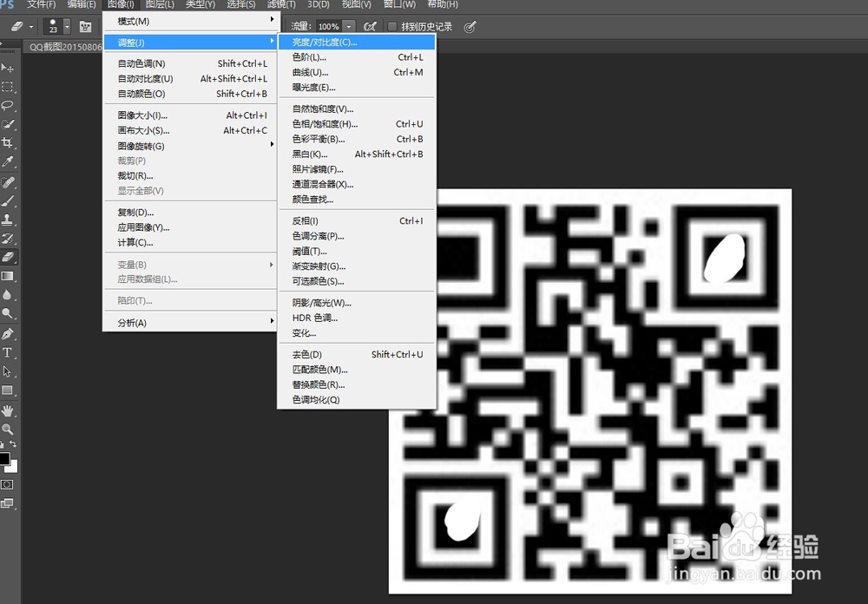This screenshot has width=868, height=604.
Task: Choose 曲线(U)... from adjustments
Action: 357,72
